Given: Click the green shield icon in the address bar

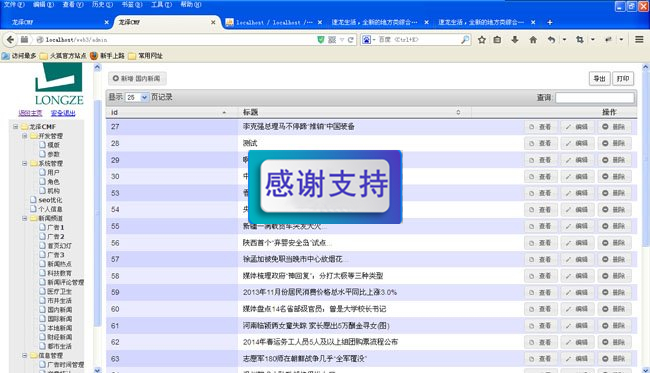Looking at the screenshot, I should [x=320, y=40].
